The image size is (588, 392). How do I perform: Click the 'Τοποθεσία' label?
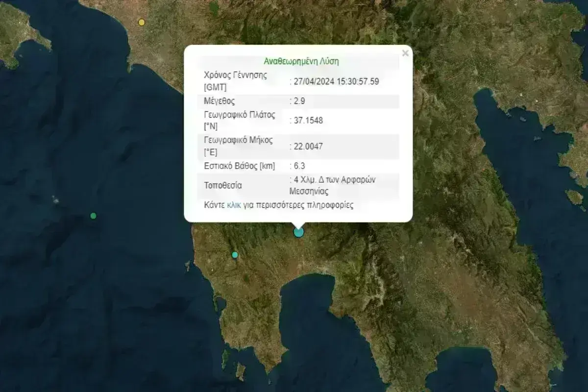point(223,186)
